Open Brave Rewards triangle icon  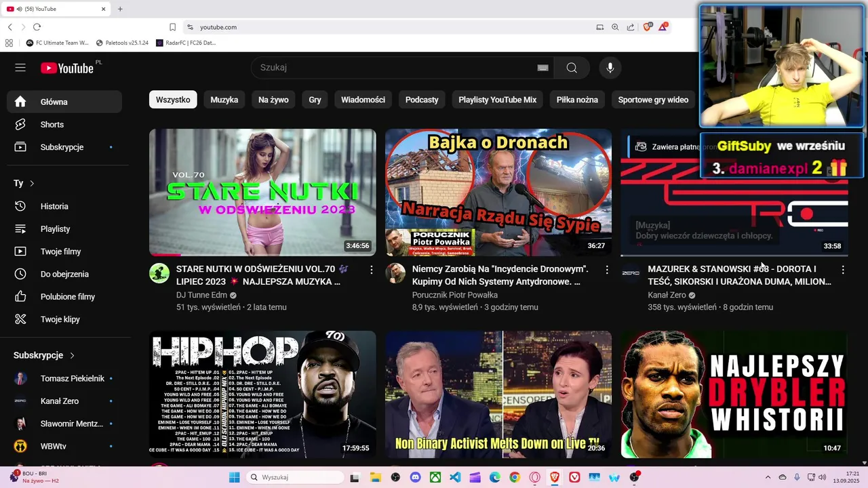click(663, 27)
